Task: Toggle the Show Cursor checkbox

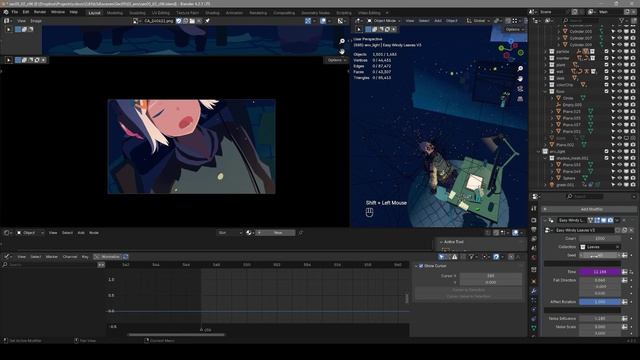Action: [421, 266]
